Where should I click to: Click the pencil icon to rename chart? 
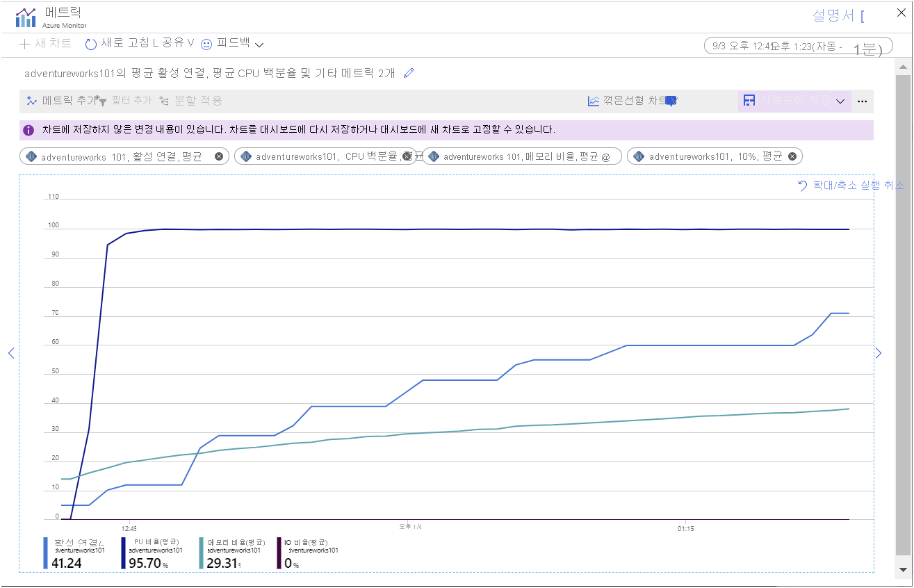point(409,72)
